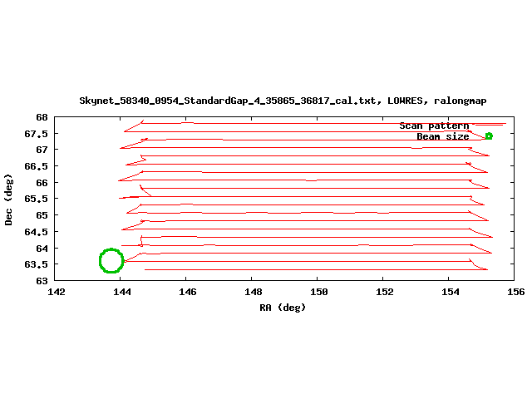Screen dimensions: 532x399
Task: Click the 154 tick label on the RA axis
Action: [x=451, y=292]
